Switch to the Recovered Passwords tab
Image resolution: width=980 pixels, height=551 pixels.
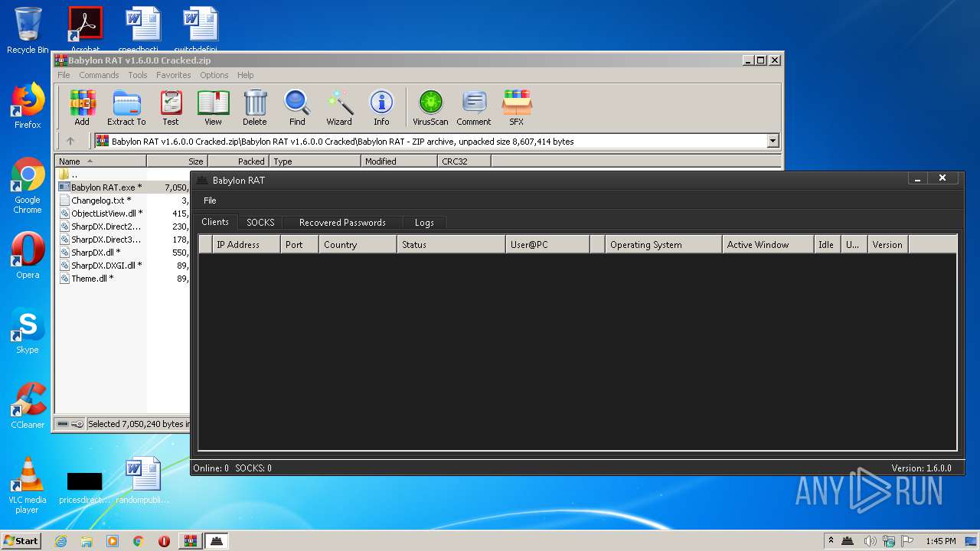[342, 223]
